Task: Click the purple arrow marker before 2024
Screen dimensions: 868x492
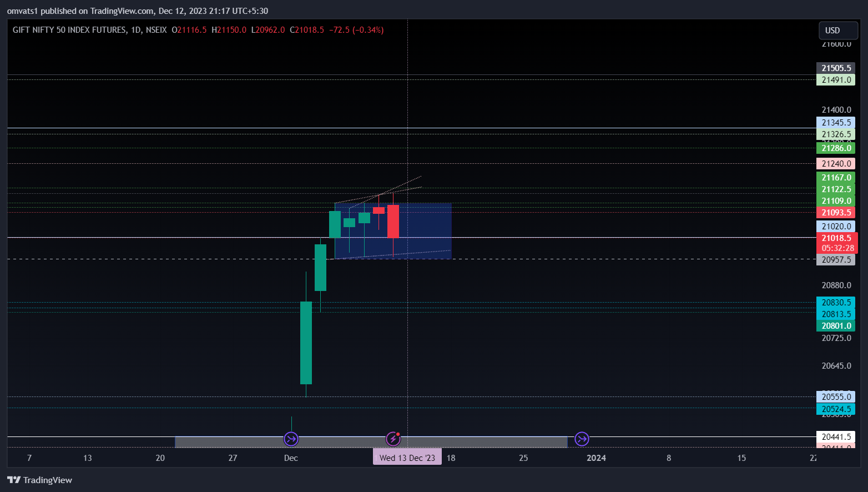Action: click(x=582, y=439)
